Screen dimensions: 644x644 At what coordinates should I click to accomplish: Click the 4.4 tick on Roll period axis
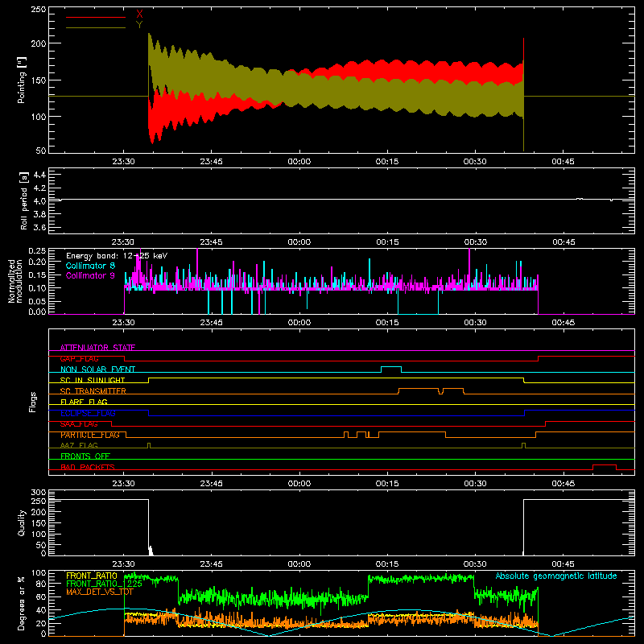tap(39, 175)
